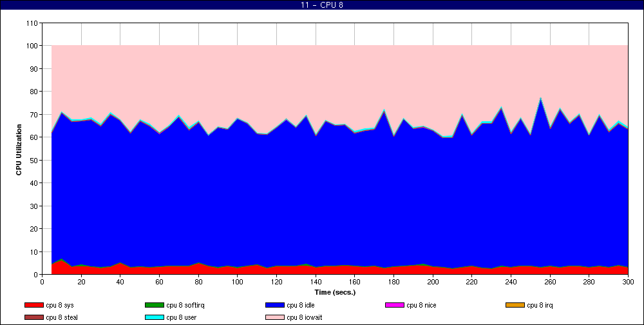This screenshot has height=325, width=644.
Task: Select the 'cpu 8 user' legend label
Action: pyautogui.click(x=182, y=318)
